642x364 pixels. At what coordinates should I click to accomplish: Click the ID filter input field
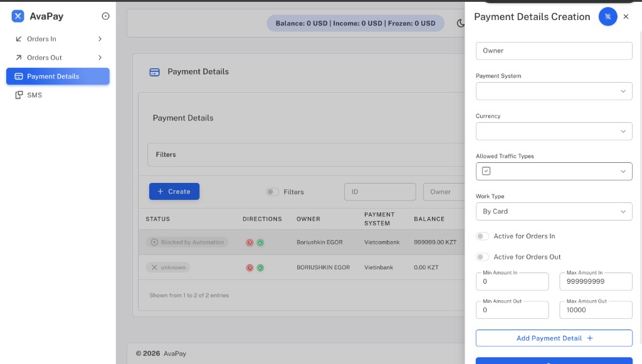coord(380,192)
